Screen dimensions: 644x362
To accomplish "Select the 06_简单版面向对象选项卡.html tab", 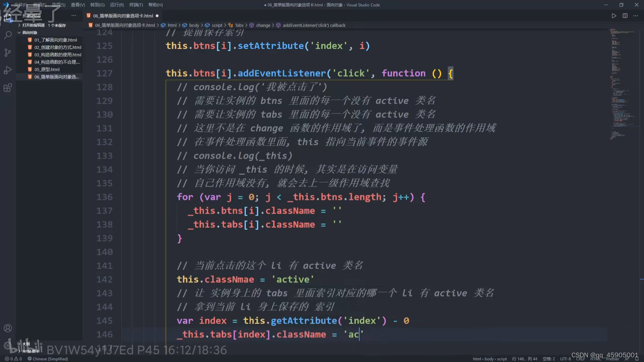I will point(121,15).
